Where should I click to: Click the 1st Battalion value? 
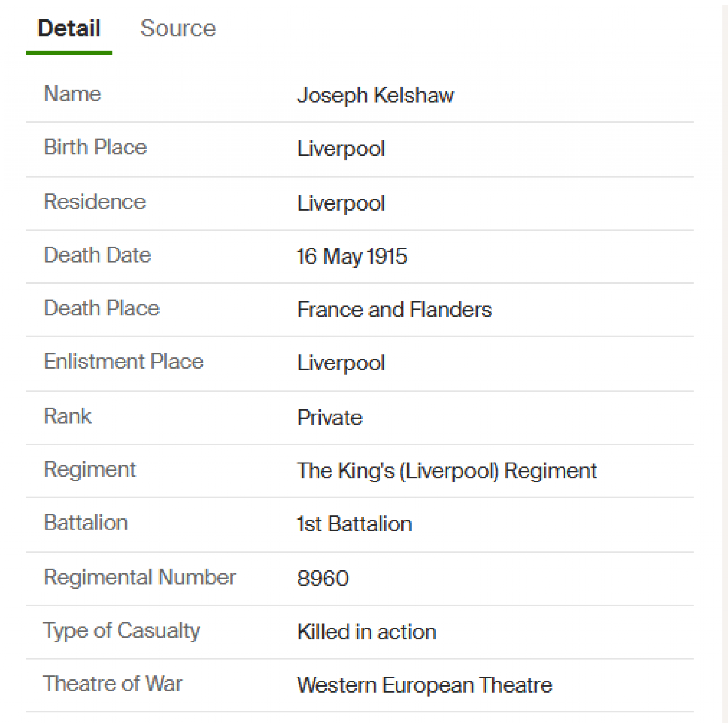pyautogui.click(x=354, y=524)
